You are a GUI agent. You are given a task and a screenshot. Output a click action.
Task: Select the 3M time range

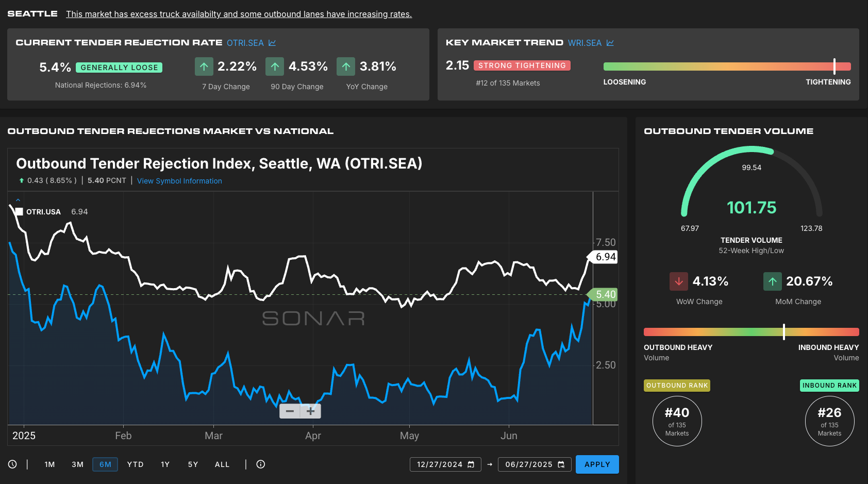(77, 464)
